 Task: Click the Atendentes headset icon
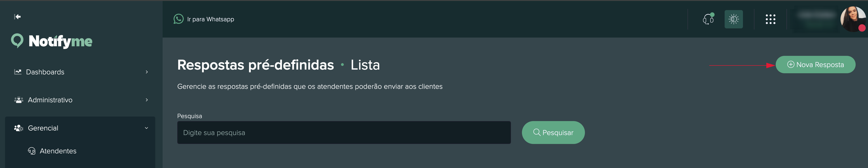[32, 151]
